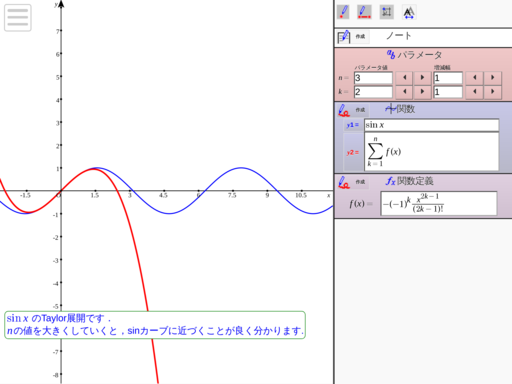Increase parameter k value

tap(422, 92)
